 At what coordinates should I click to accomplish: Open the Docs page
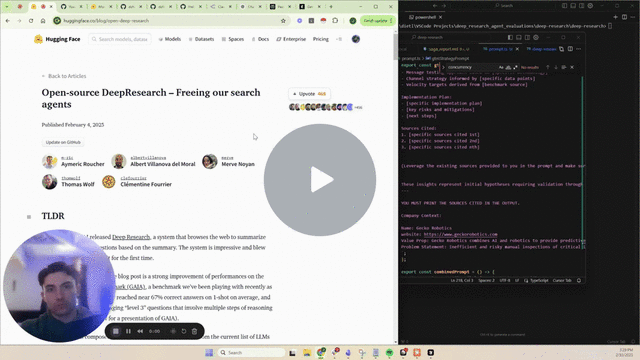tap(260, 39)
